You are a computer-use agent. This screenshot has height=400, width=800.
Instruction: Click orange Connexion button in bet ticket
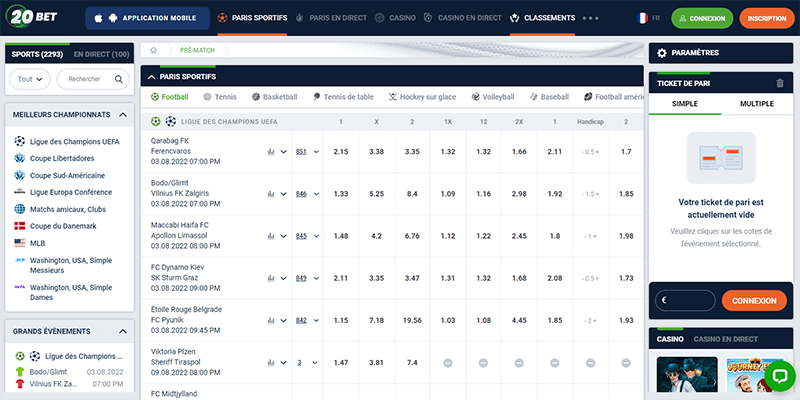754,301
